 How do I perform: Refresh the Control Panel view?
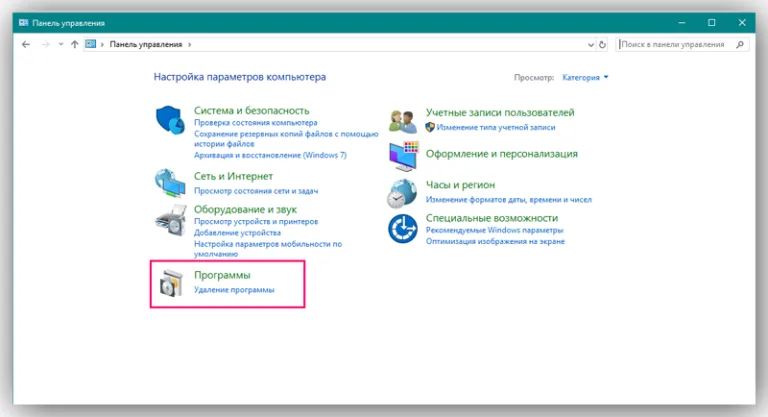[x=602, y=45]
